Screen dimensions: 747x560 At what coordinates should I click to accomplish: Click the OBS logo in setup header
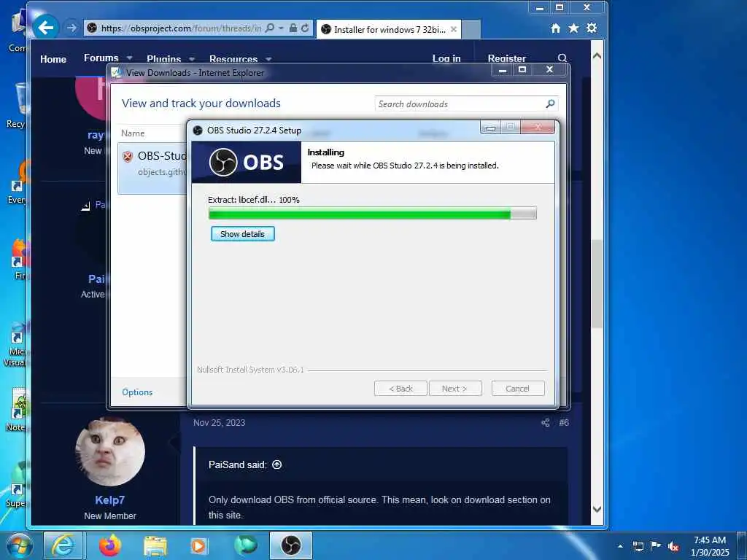pyautogui.click(x=247, y=163)
